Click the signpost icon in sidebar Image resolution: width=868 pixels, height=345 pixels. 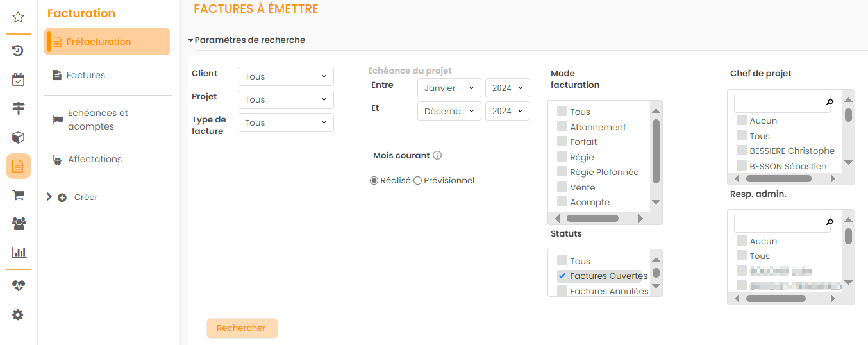pos(18,108)
